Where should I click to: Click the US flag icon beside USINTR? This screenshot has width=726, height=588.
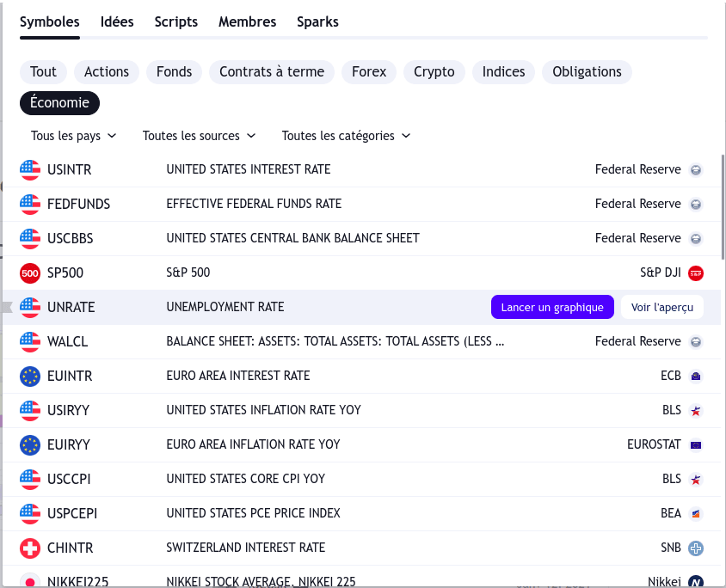(30, 169)
